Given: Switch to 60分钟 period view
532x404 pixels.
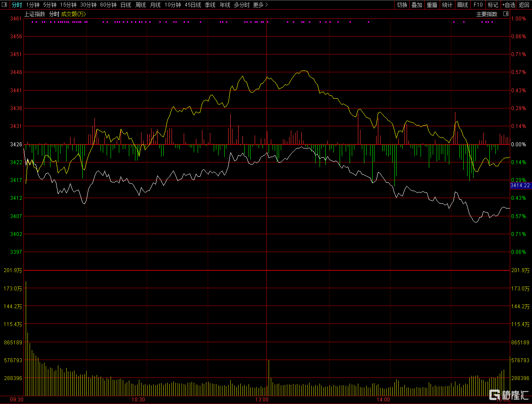Looking at the screenshot, I should (108, 5).
